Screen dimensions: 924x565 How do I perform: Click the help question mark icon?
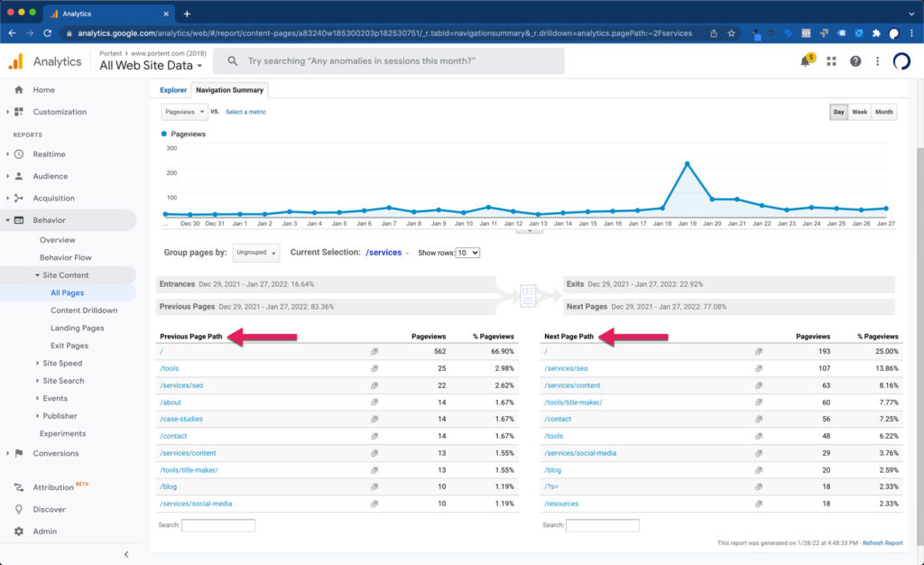coord(855,61)
